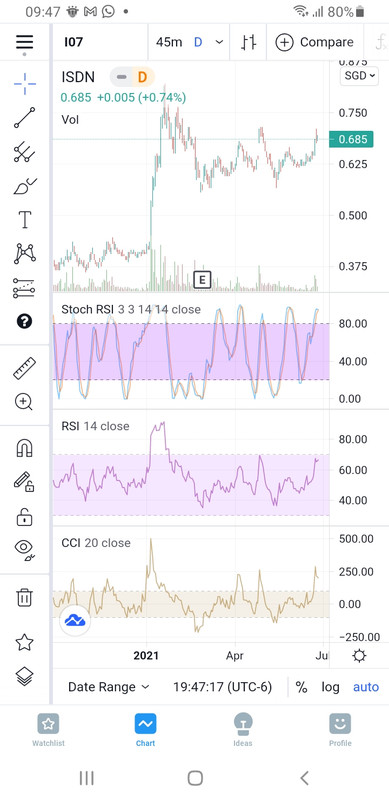Toggle the magnet snap mode
The height and width of the screenshot is (800, 389).
[25, 447]
